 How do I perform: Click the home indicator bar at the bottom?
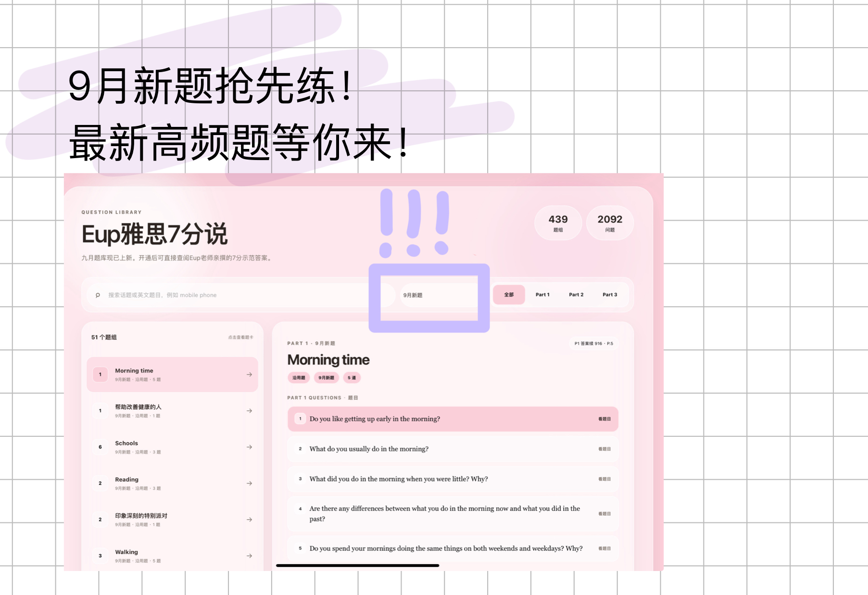tap(357, 566)
